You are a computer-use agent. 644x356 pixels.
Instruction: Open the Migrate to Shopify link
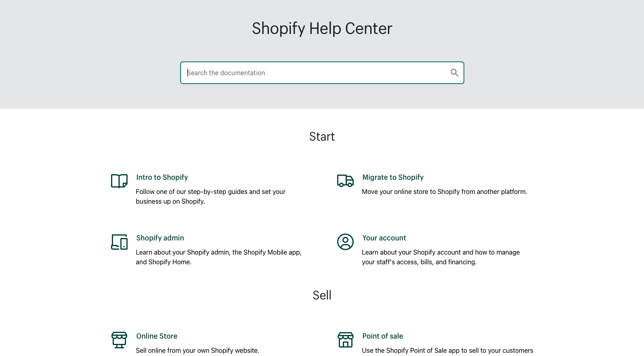tap(393, 177)
